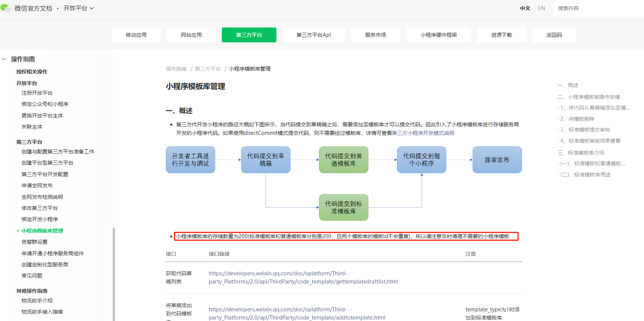The width and height of the screenshot is (644, 321).
Task: Open the 小程序硬件框架 tab
Action: coord(438,35)
